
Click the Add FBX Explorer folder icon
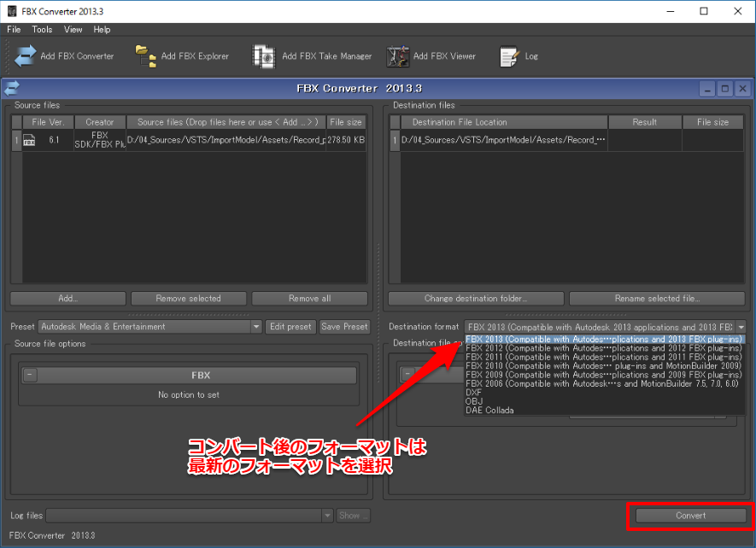145,55
